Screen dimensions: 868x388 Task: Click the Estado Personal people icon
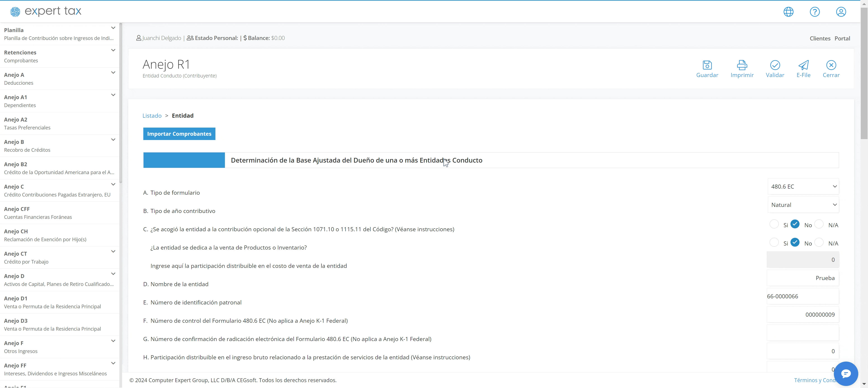190,38
